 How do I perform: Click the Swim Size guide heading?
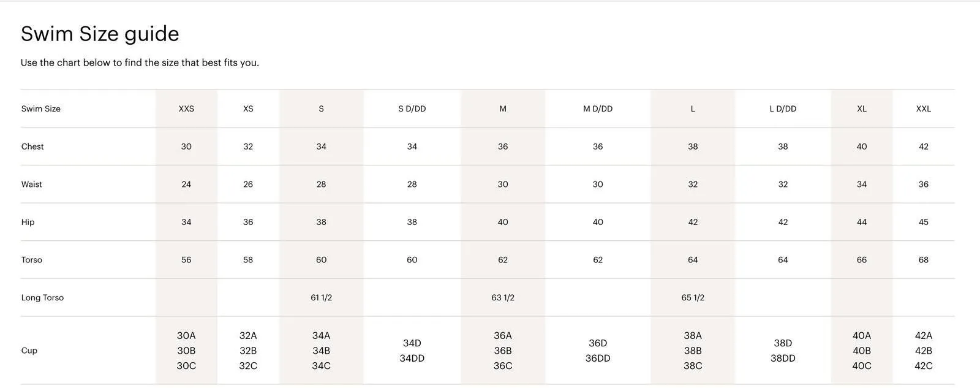(x=100, y=34)
